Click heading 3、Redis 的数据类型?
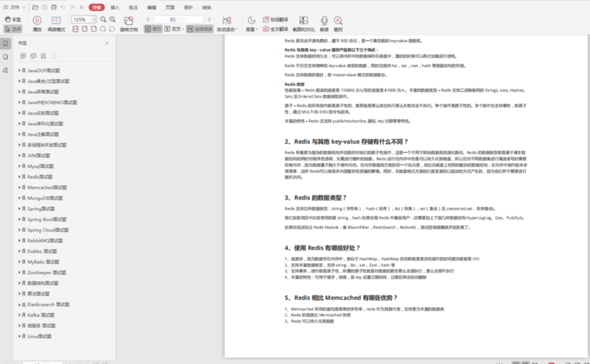590x364 pixels. click(x=316, y=197)
